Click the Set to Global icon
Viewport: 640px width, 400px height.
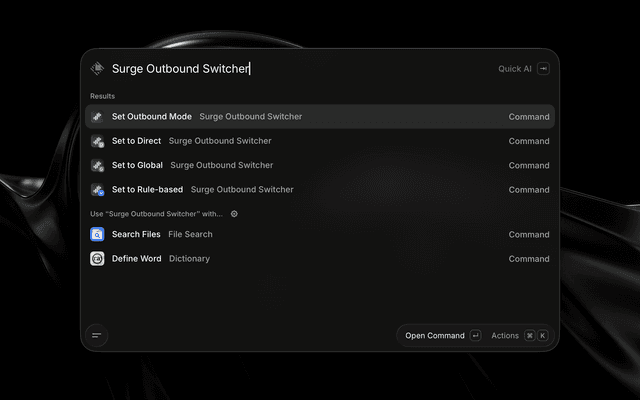pos(97,165)
